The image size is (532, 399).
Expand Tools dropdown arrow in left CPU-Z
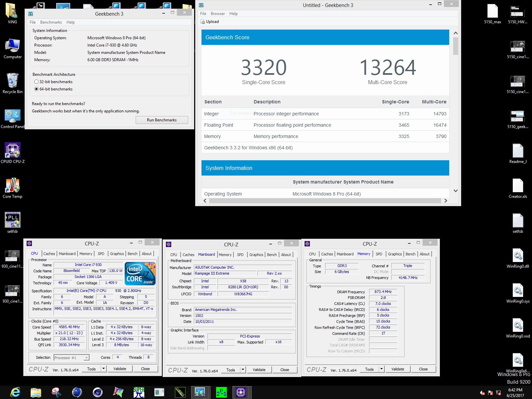click(103, 369)
